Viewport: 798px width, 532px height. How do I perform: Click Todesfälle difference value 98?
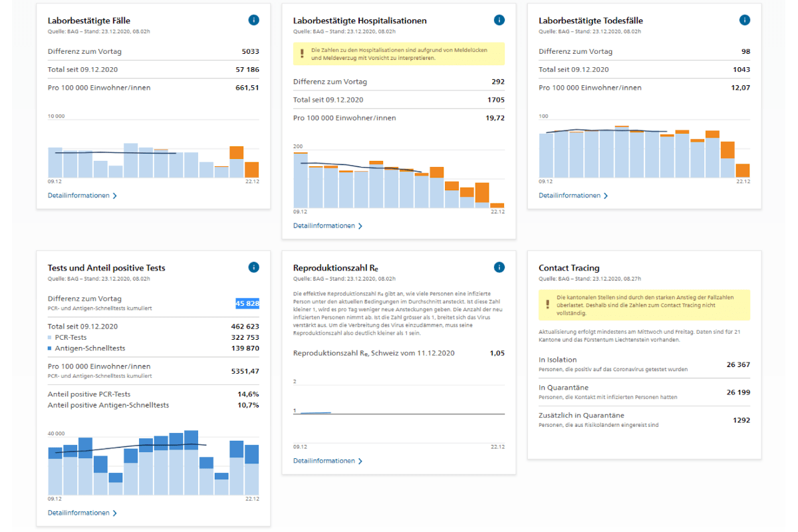(x=745, y=51)
